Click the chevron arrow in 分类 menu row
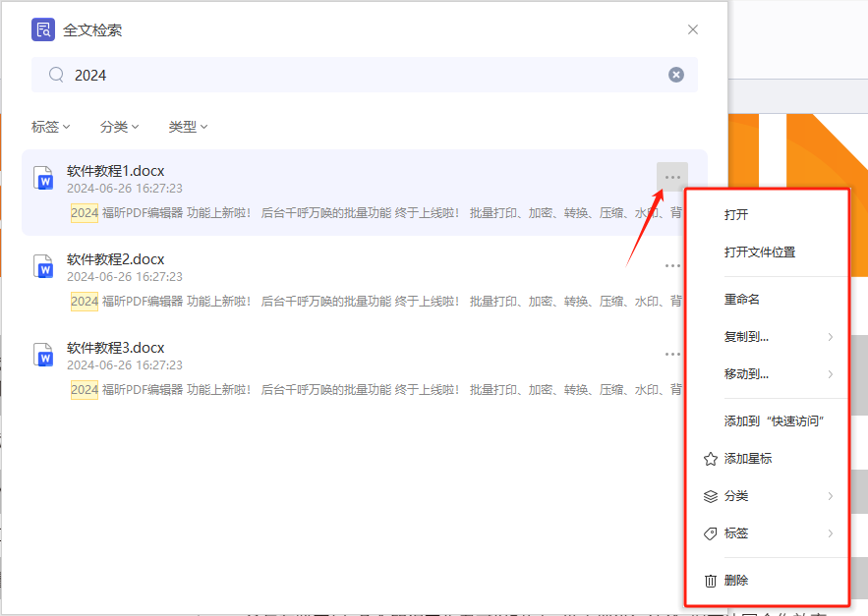Image resolution: width=868 pixels, height=616 pixels. point(831,496)
